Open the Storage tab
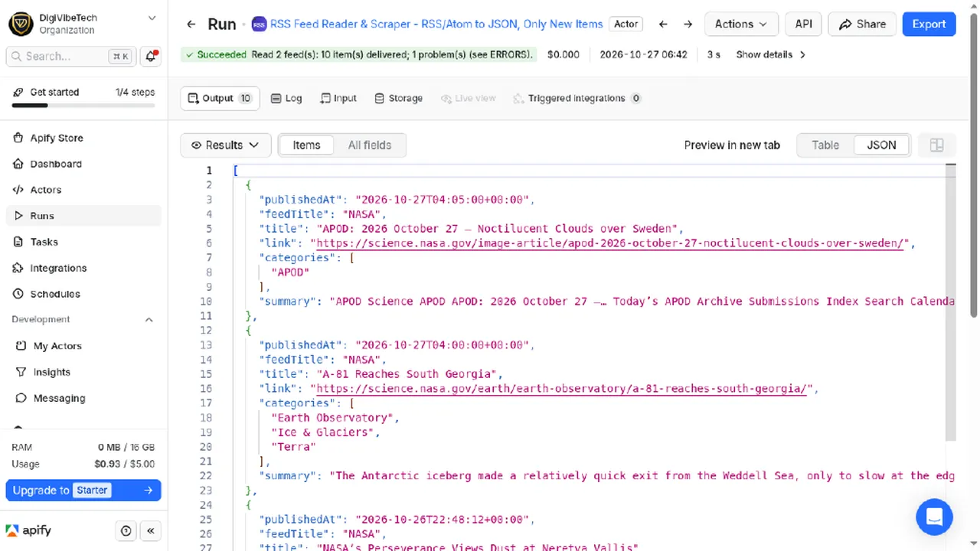Image resolution: width=980 pixels, height=551 pixels. pyautogui.click(x=398, y=98)
